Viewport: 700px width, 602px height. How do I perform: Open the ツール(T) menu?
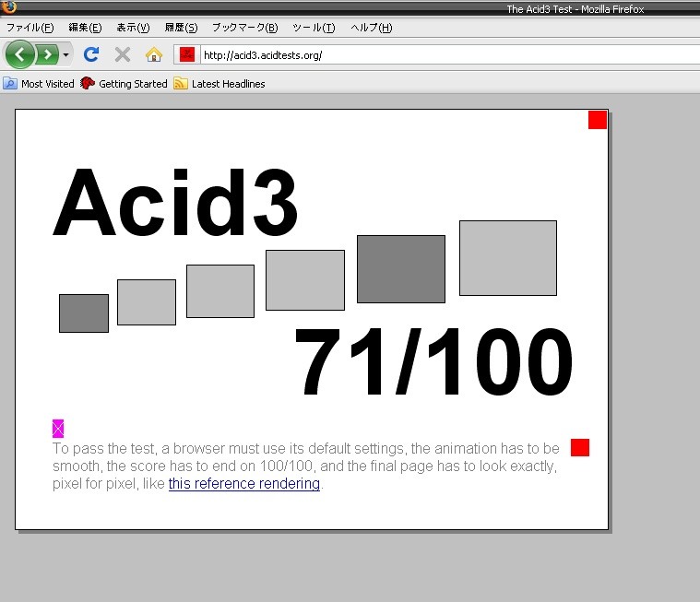314,28
